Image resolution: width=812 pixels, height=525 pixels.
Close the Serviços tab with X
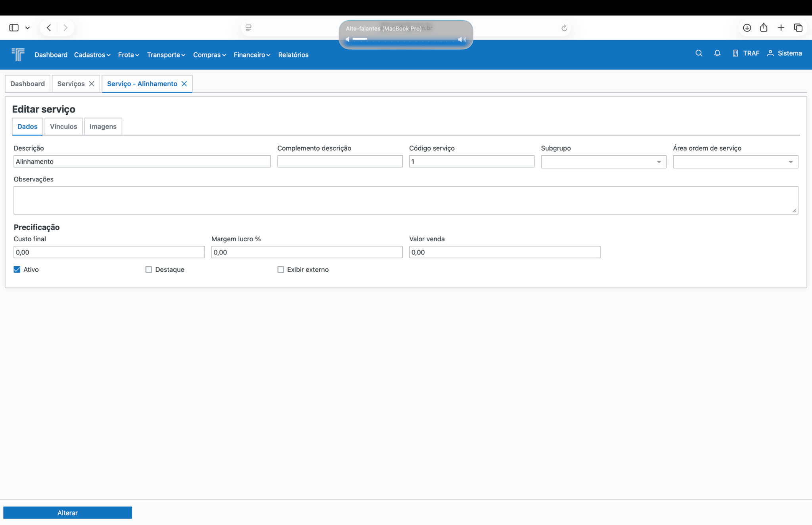pos(92,84)
